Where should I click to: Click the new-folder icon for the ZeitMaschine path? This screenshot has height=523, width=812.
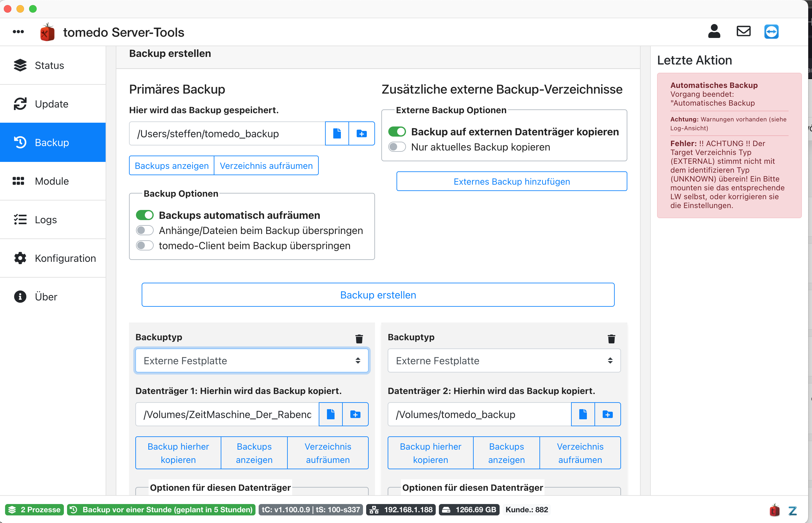point(355,414)
